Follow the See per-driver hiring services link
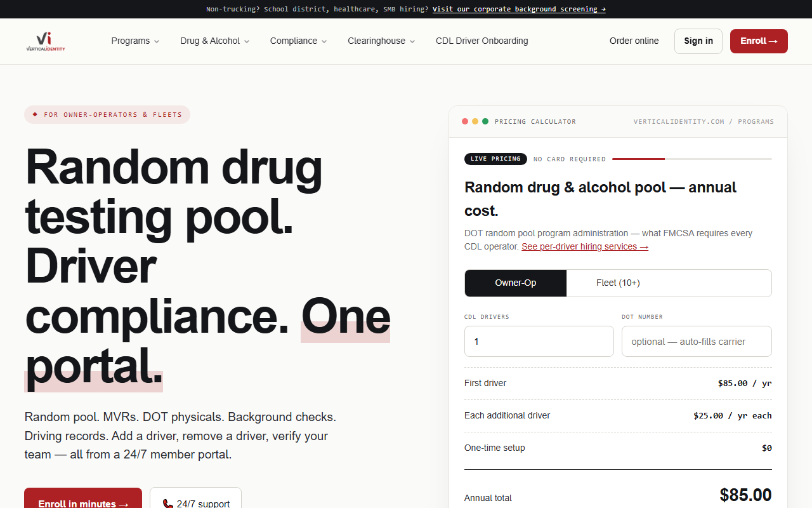812x508 pixels. coord(585,246)
